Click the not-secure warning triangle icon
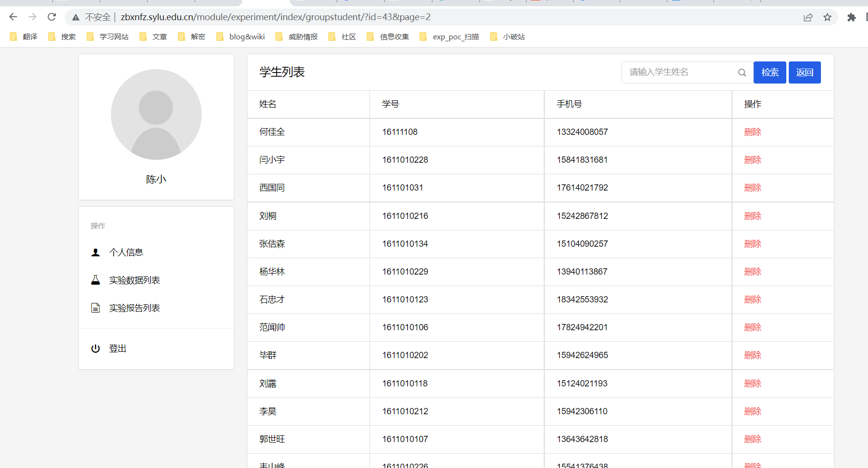 coord(76,17)
